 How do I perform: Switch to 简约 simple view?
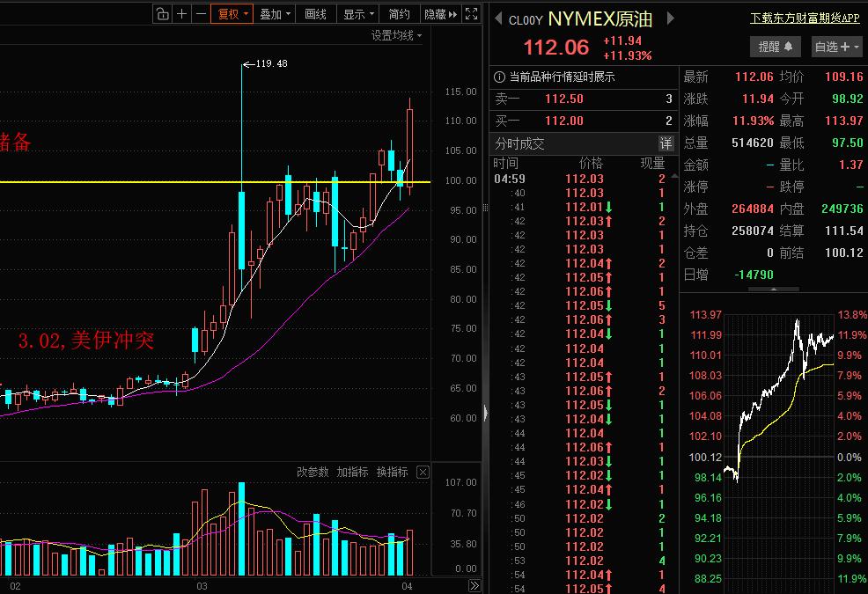(399, 14)
